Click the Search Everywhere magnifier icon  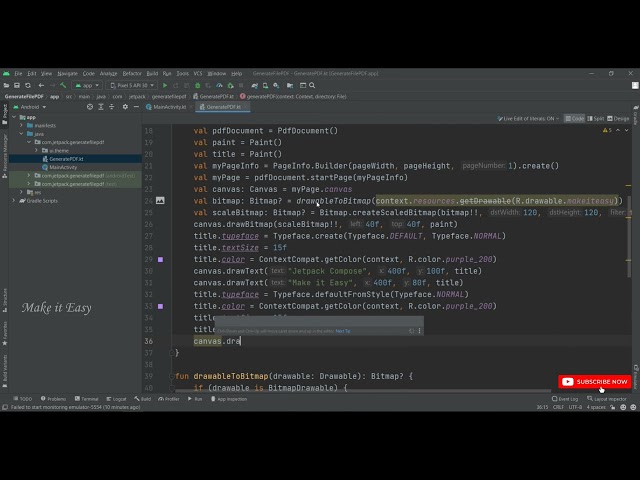pyautogui.click(x=312, y=85)
